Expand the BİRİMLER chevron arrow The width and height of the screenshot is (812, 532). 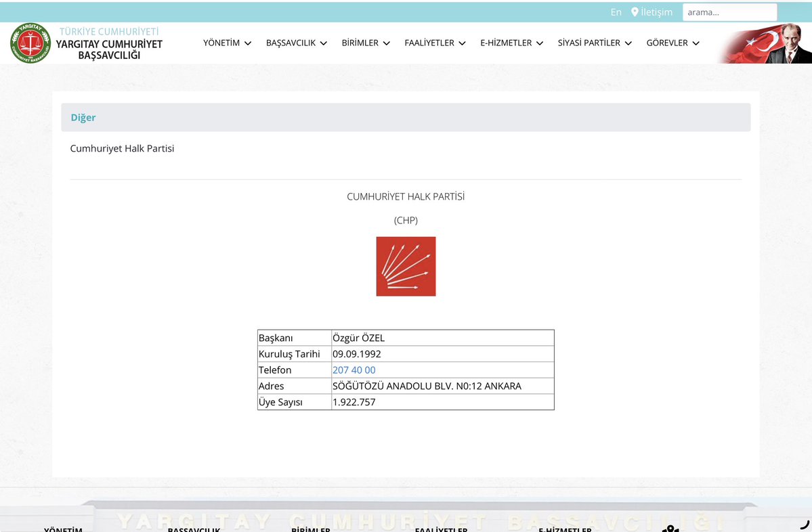(386, 43)
